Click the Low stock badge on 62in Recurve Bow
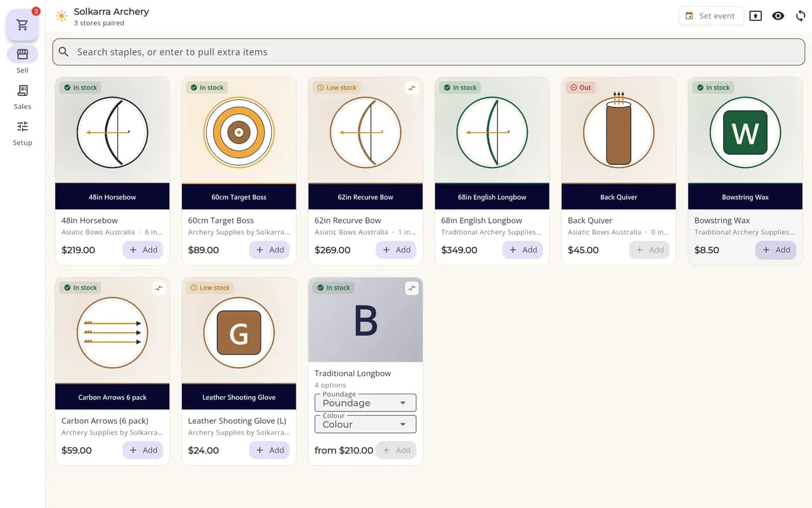 click(336, 88)
